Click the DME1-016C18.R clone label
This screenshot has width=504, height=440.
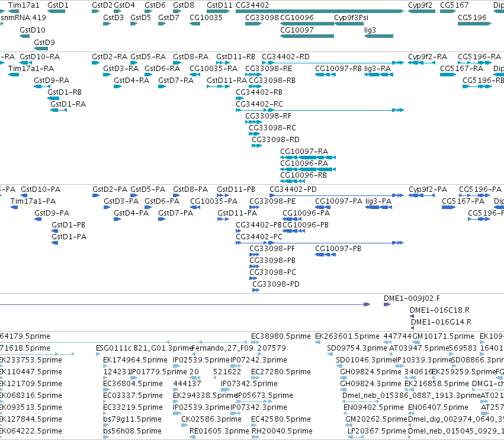point(439,310)
